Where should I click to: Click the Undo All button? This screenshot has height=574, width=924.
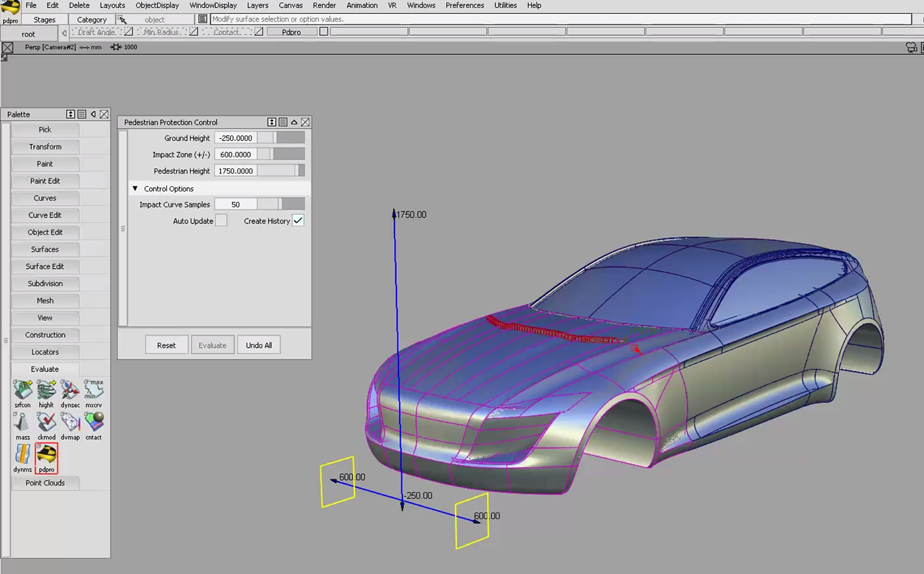pos(259,345)
